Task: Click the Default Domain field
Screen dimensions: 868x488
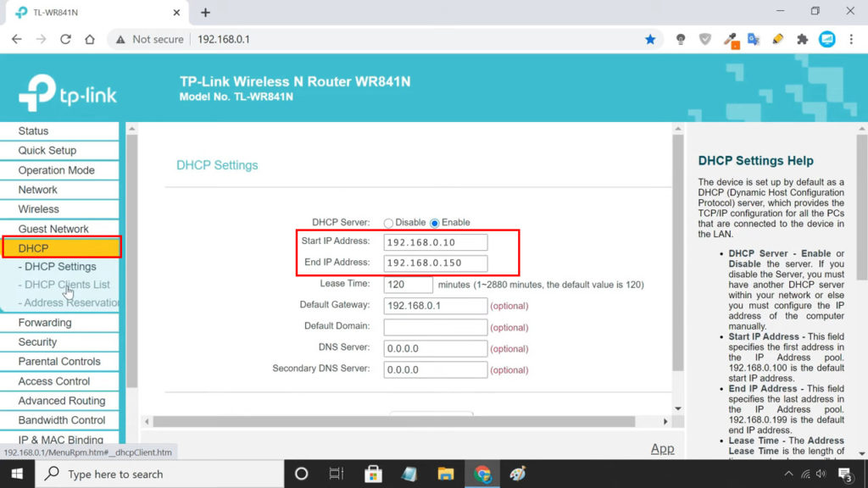Action: (436, 327)
